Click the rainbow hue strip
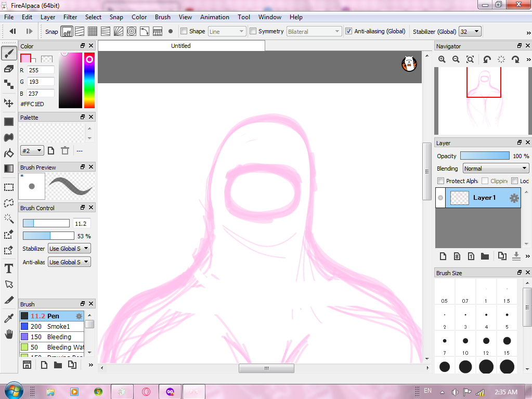 pyautogui.click(x=89, y=81)
